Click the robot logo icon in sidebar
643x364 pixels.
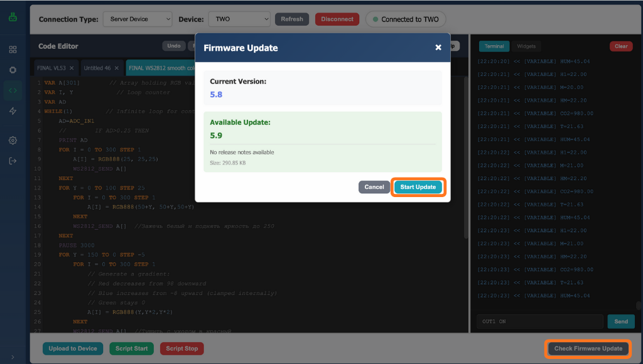(13, 18)
